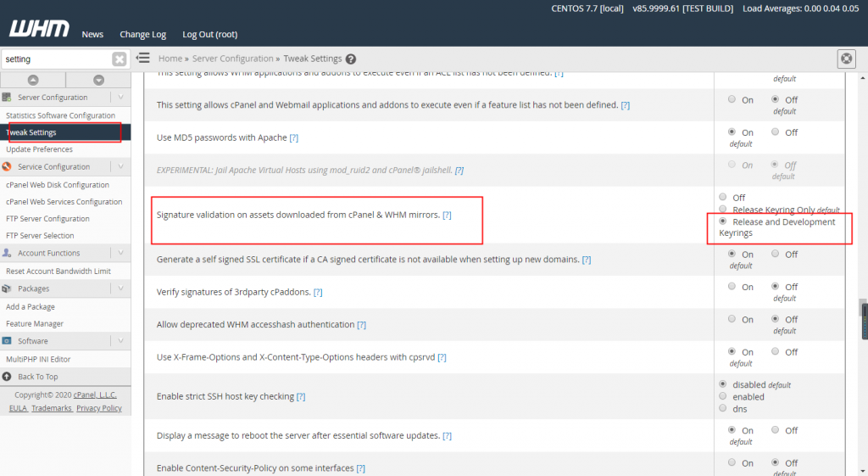Collapse Service Configuration section chevron

point(120,167)
